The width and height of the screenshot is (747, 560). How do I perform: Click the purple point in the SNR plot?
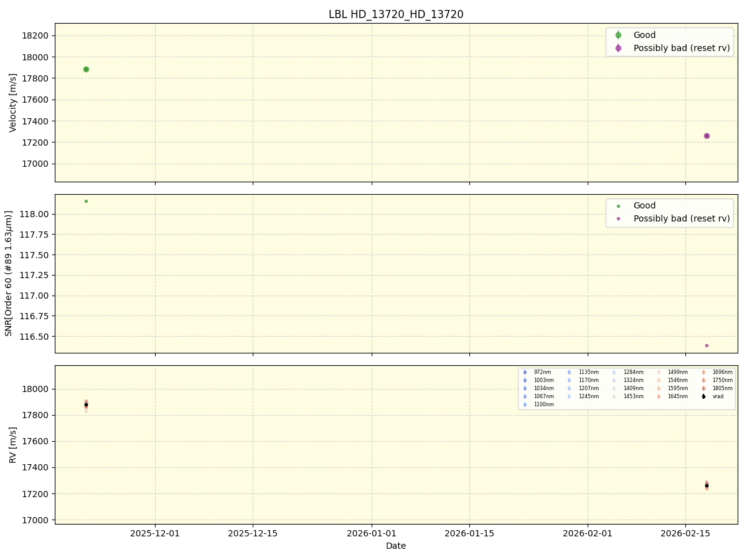click(x=707, y=345)
